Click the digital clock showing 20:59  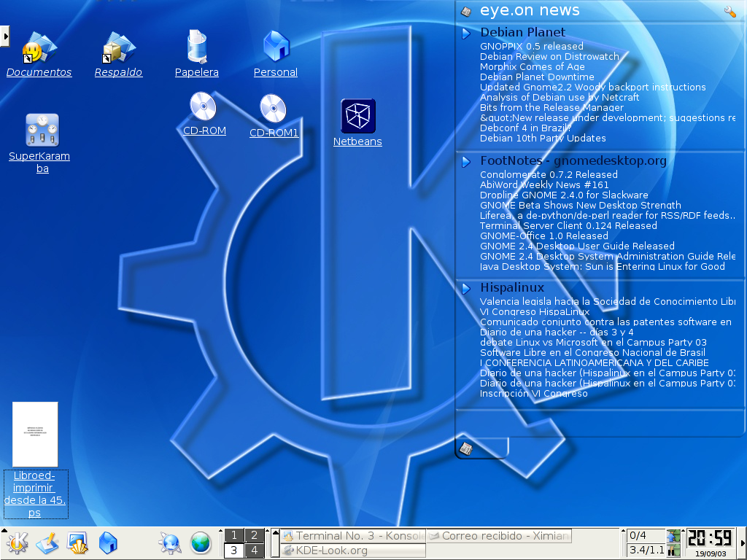[709, 538]
